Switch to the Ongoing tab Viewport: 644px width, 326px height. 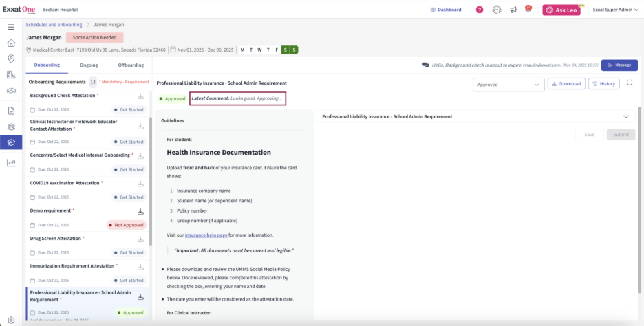[x=89, y=65]
